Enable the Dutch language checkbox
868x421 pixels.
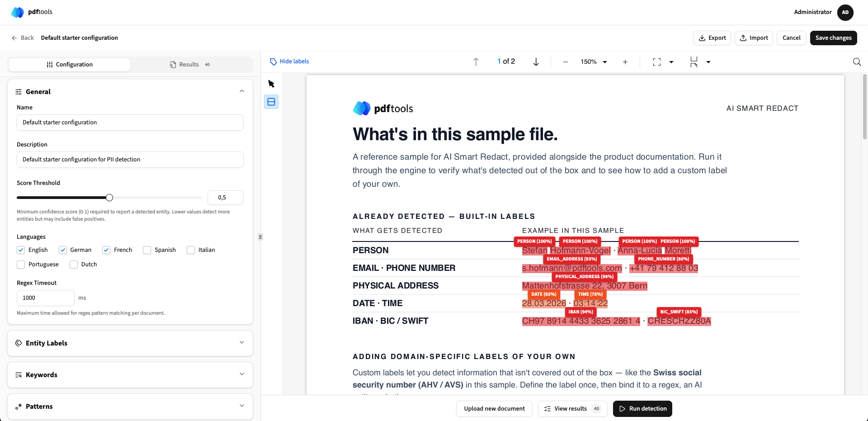click(74, 265)
